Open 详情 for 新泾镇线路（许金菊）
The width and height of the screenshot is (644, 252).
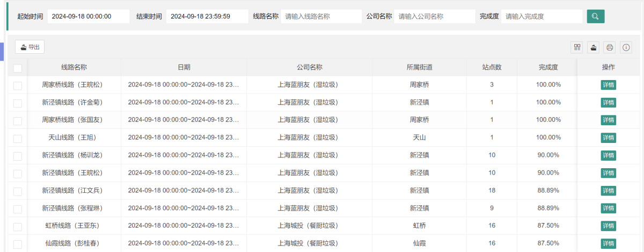[608, 103]
